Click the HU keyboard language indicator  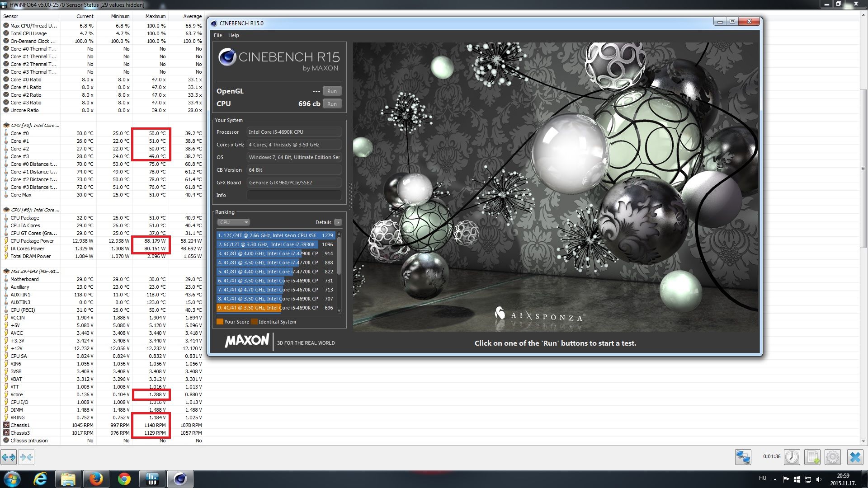tap(763, 478)
